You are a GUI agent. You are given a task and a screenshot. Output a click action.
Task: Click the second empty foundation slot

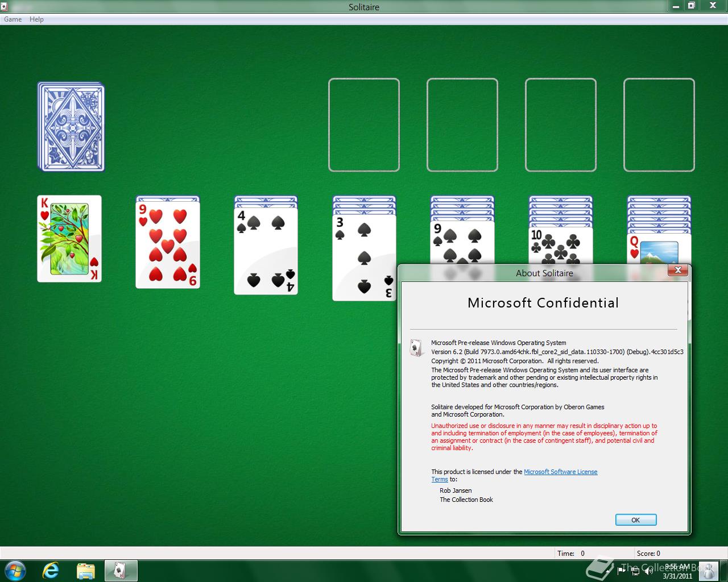click(x=462, y=125)
